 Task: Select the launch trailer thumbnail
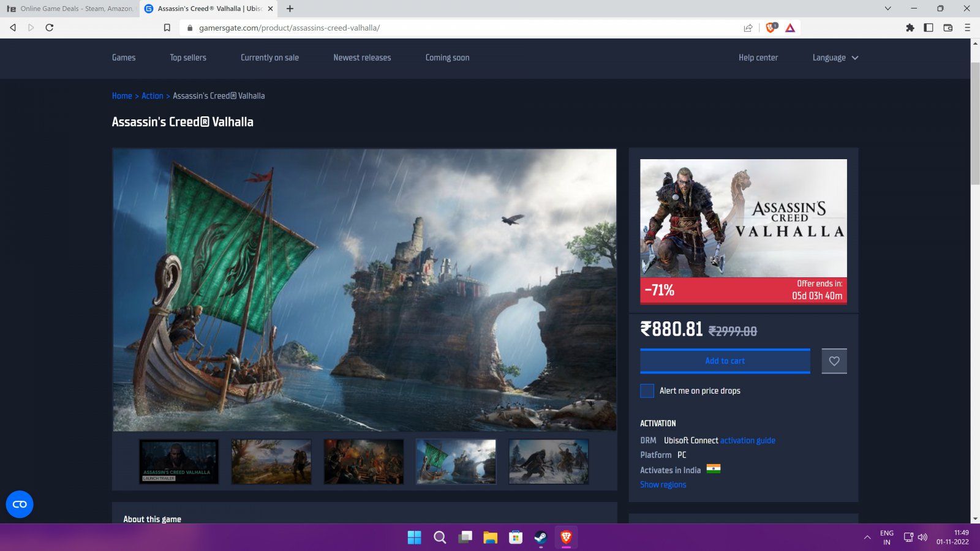coord(179,462)
